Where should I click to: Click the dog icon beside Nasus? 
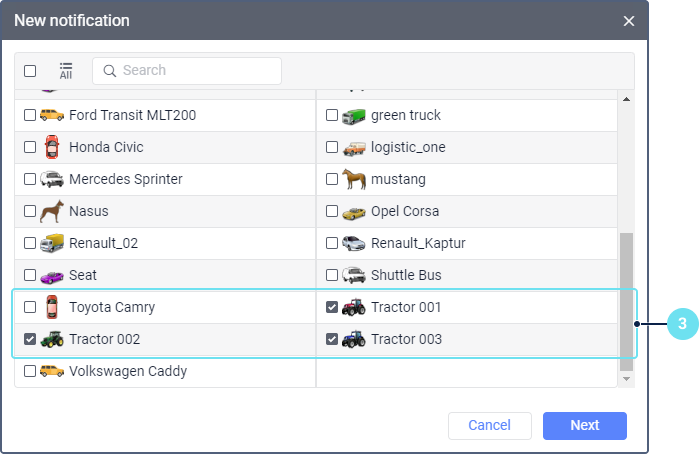coord(52,211)
